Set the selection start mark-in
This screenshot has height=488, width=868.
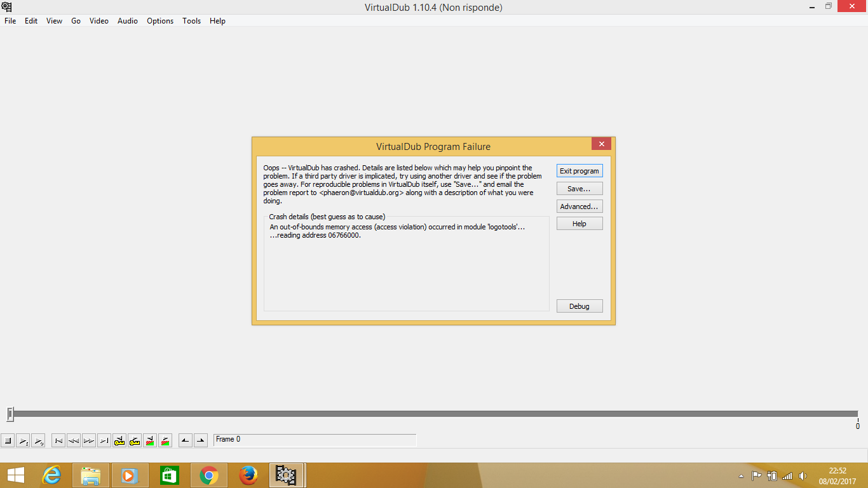tap(186, 440)
